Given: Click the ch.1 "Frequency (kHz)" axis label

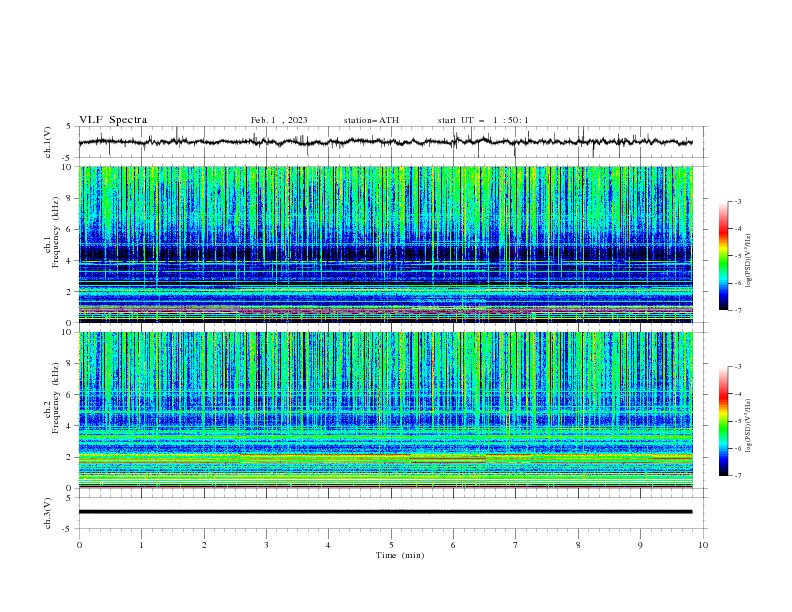Looking at the screenshot, I should pyautogui.click(x=55, y=233).
